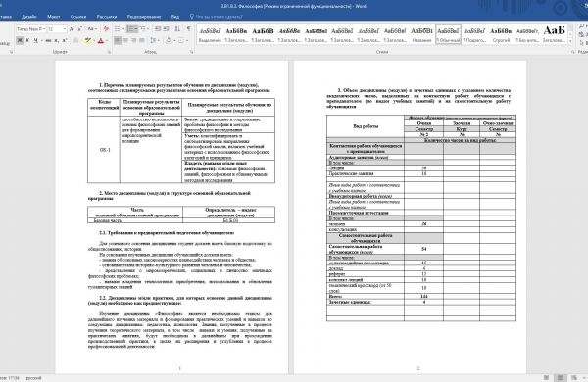Open Find (magnifier) in editing group
588x382 pixels.
tap(582, 25)
